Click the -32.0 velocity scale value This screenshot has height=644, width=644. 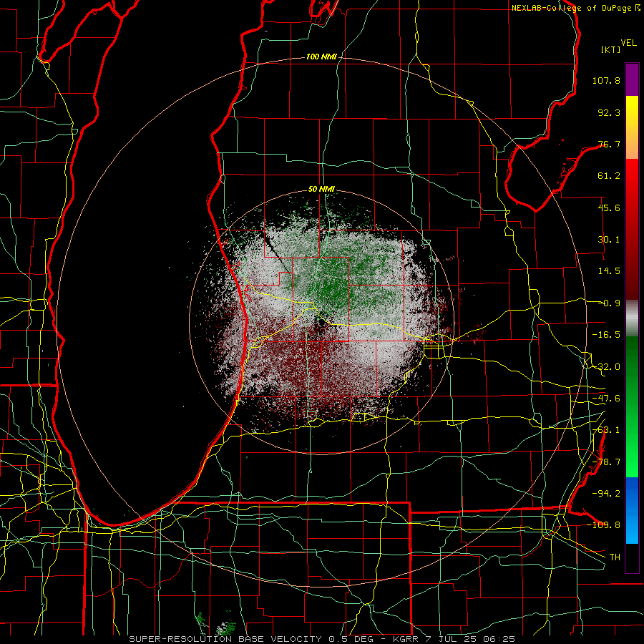(606, 367)
